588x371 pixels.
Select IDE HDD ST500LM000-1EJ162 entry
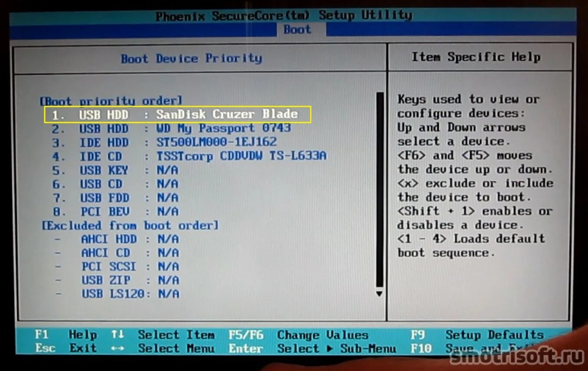(x=164, y=142)
